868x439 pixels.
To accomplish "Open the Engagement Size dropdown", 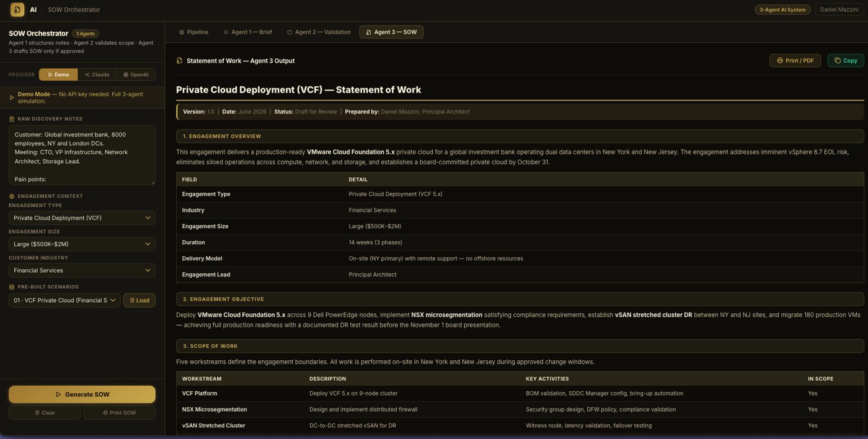I will click(82, 244).
